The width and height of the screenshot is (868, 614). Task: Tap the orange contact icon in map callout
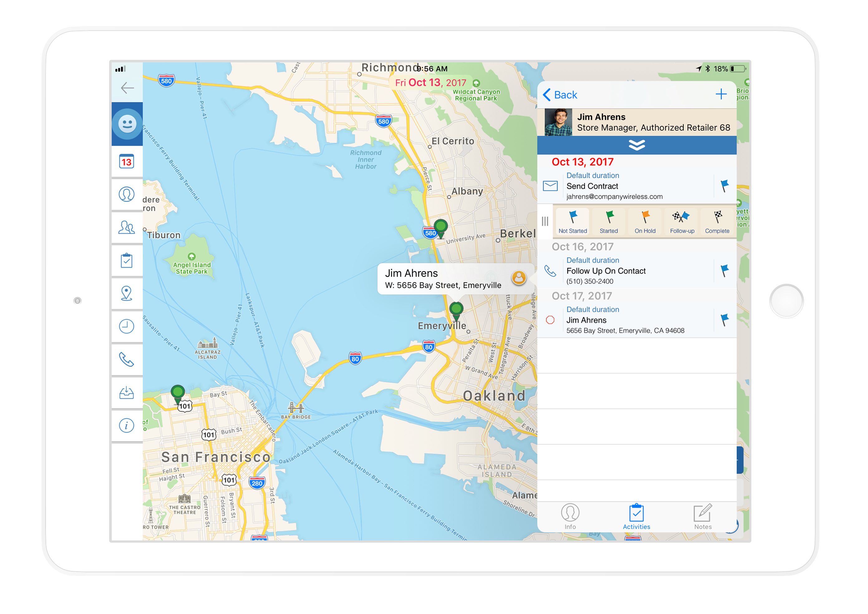point(519,278)
